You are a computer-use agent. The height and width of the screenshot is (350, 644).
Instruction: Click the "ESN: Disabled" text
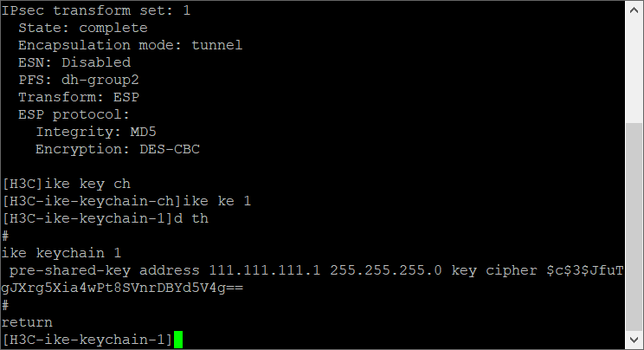(74, 62)
